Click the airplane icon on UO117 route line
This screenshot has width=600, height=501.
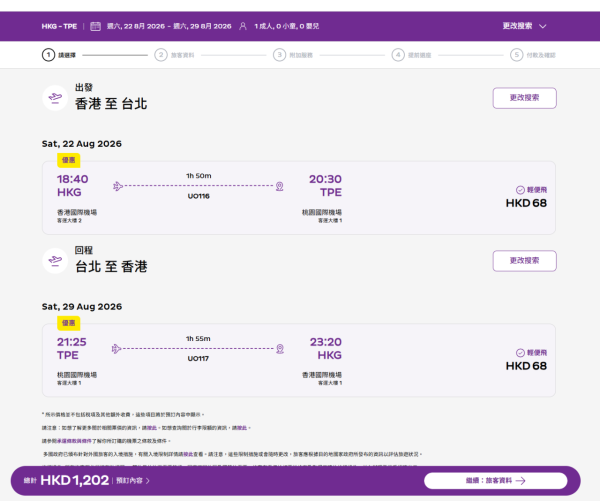117,349
